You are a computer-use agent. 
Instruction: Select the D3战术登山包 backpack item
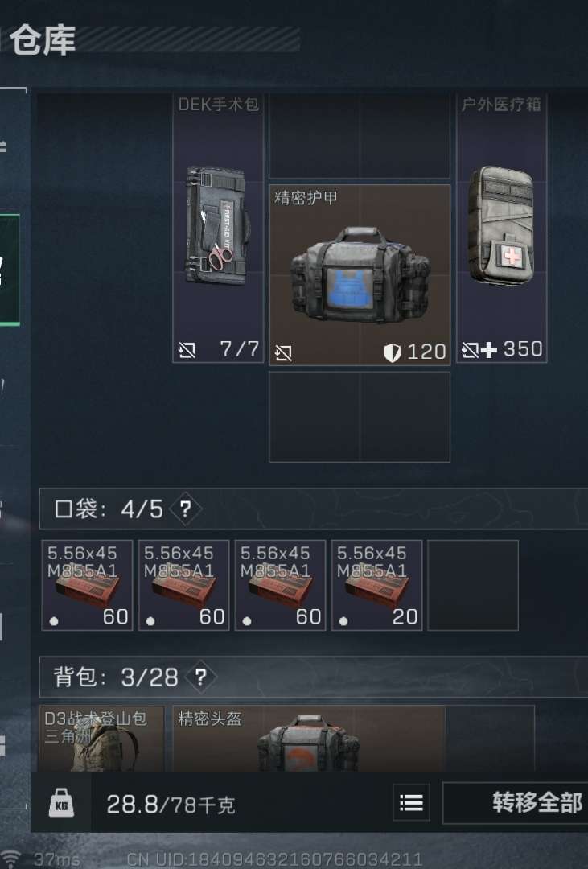[x=102, y=739]
